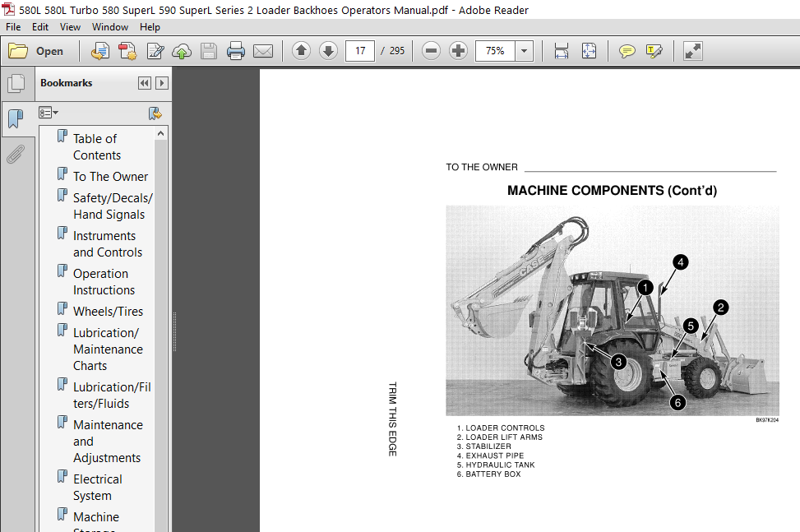Click the total pages 295 label
This screenshot has height=532, width=800.
point(397,51)
